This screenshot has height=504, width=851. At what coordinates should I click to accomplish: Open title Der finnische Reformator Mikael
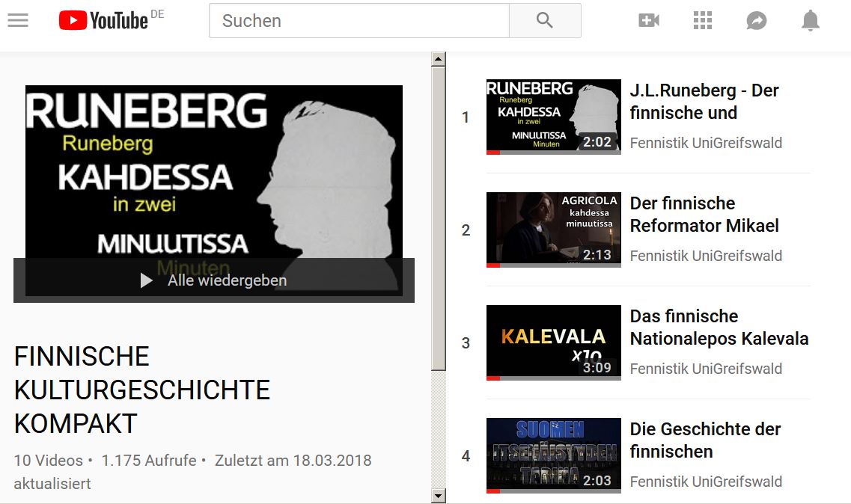(704, 215)
